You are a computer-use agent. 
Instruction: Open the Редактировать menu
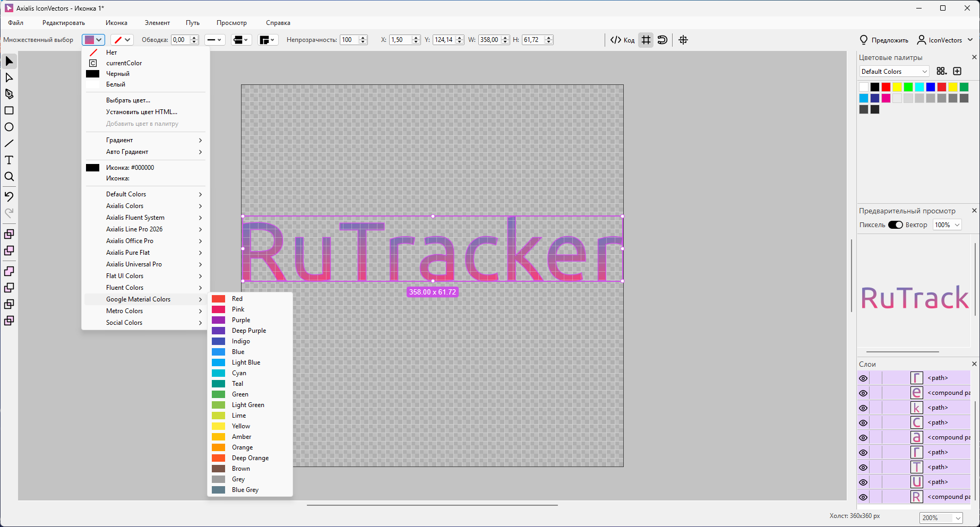pos(64,23)
